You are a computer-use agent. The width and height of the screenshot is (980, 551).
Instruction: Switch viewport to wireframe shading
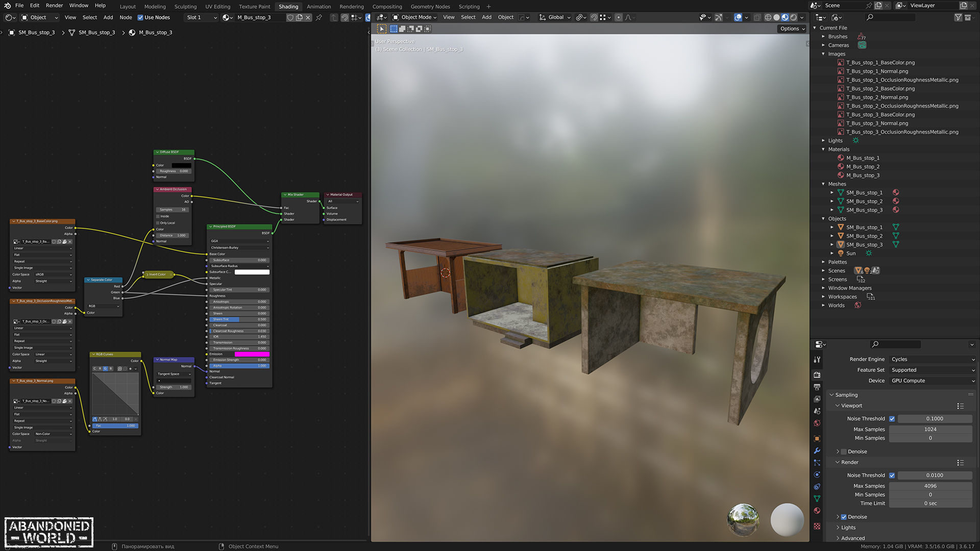click(768, 17)
